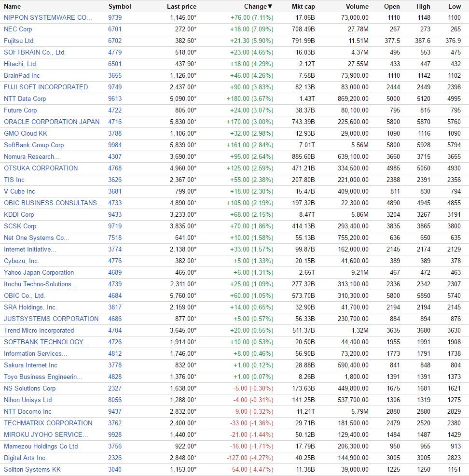Open Mamezou Holdings Co Ltd link

pos(41,446)
